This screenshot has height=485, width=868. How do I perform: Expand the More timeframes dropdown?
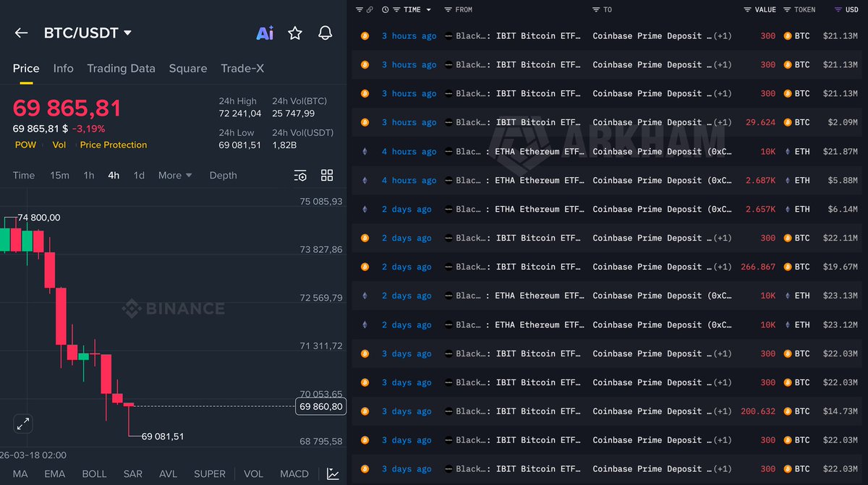pos(175,176)
